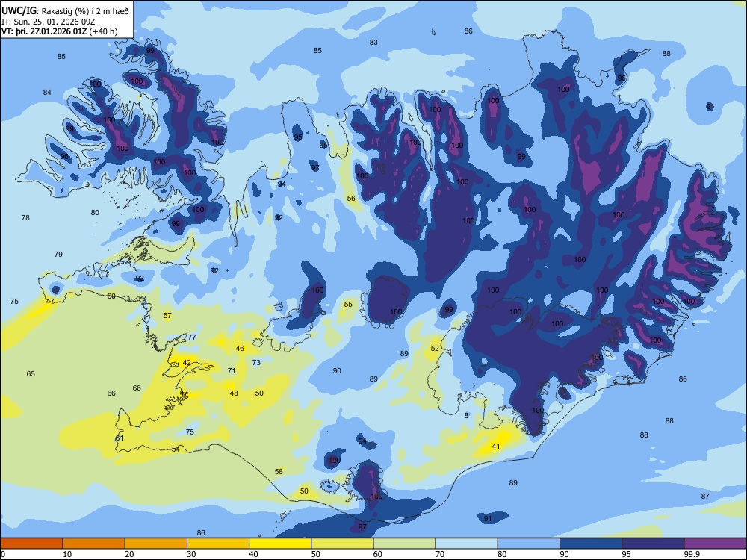Select the map value 83
The width and height of the screenshot is (747, 560).
click(x=373, y=43)
